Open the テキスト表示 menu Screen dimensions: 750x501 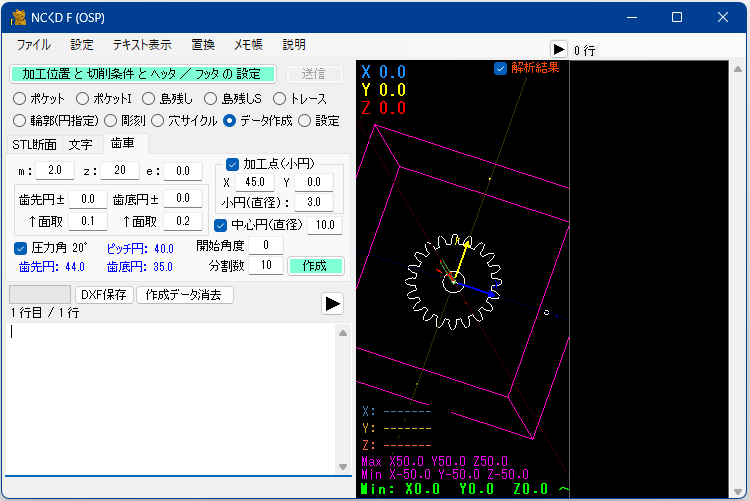pos(142,45)
